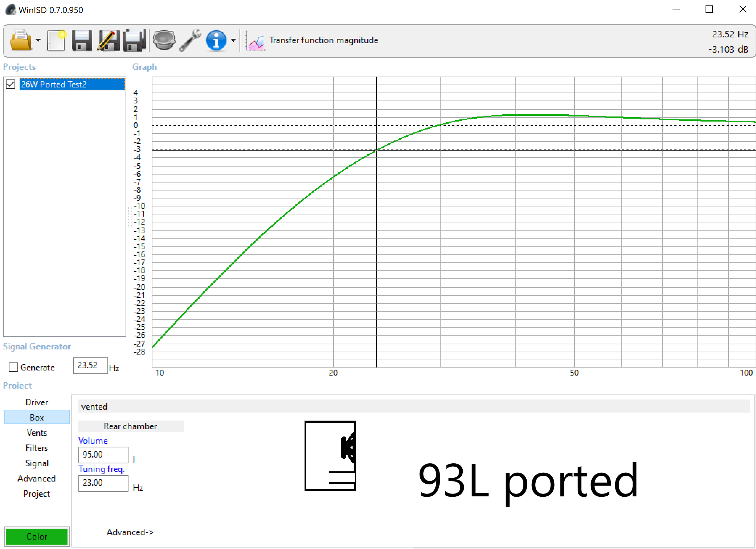756x549 pixels.
Task: Click Save As pencil disk icon
Action: [x=108, y=40]
